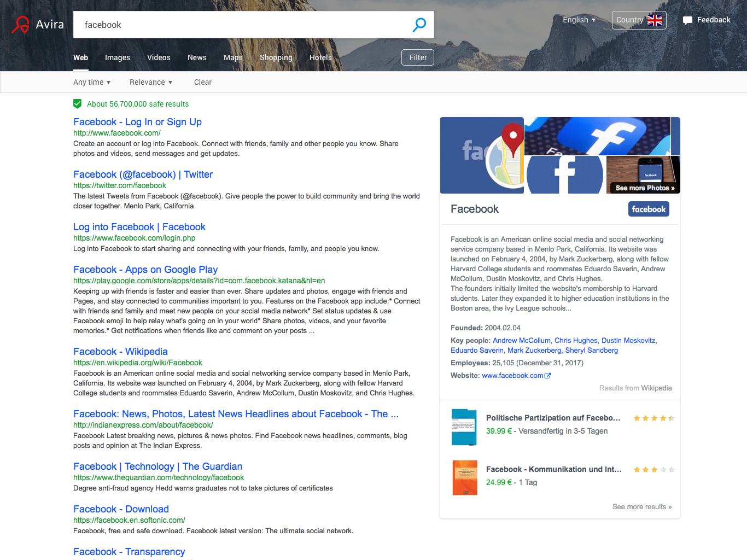Viewport: 747px width, 560px height.
Task: Switch to the News tab
Action: click(x=197, y=57)
